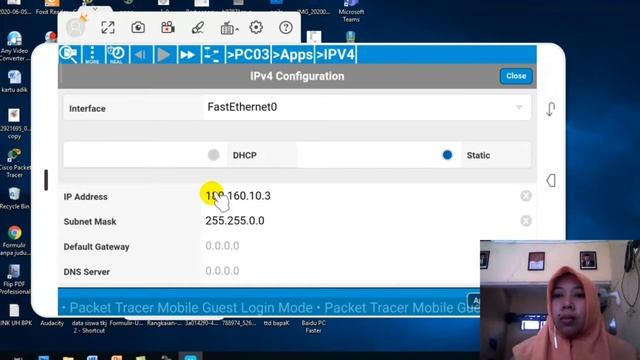Click the step back playback control
The image size is (640, 360).
click(140, 55)
